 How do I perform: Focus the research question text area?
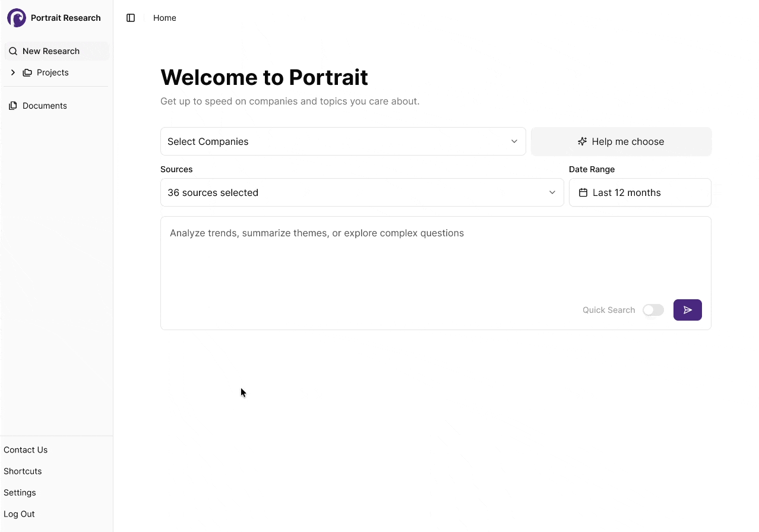[x=436, y=273]
